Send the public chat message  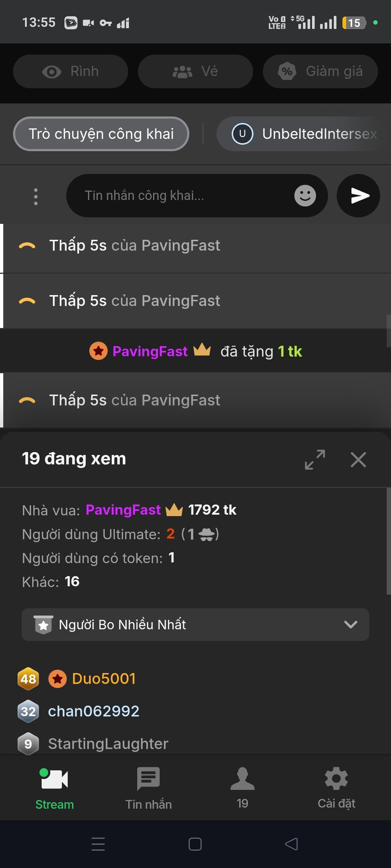pos(358,196)
